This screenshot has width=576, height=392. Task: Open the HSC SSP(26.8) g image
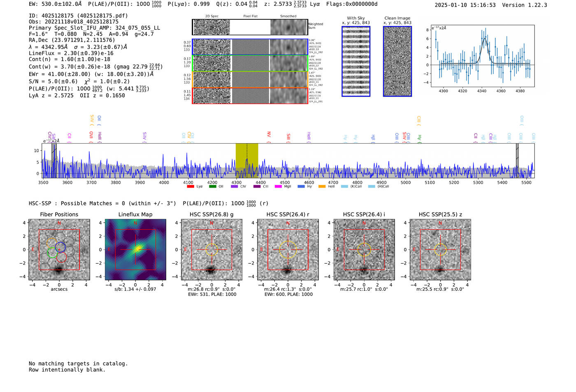coord(211,250)
